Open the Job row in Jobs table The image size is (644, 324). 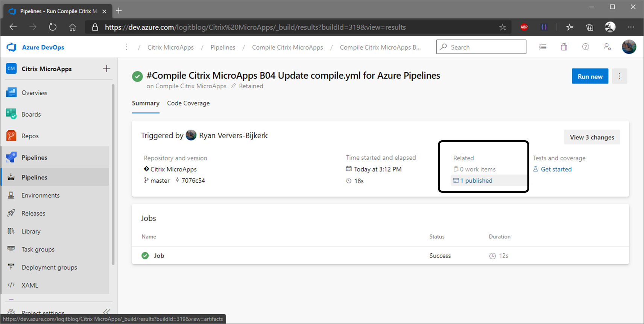380,256
